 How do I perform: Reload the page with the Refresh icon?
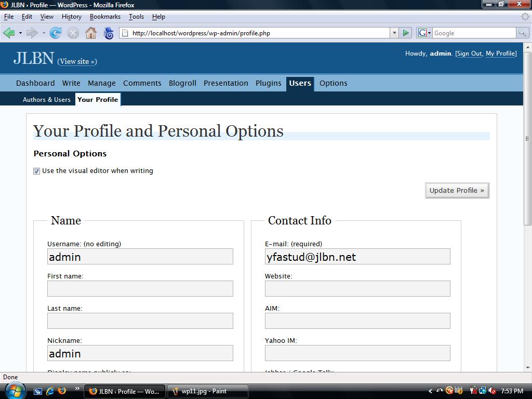[x=56, y=33]
